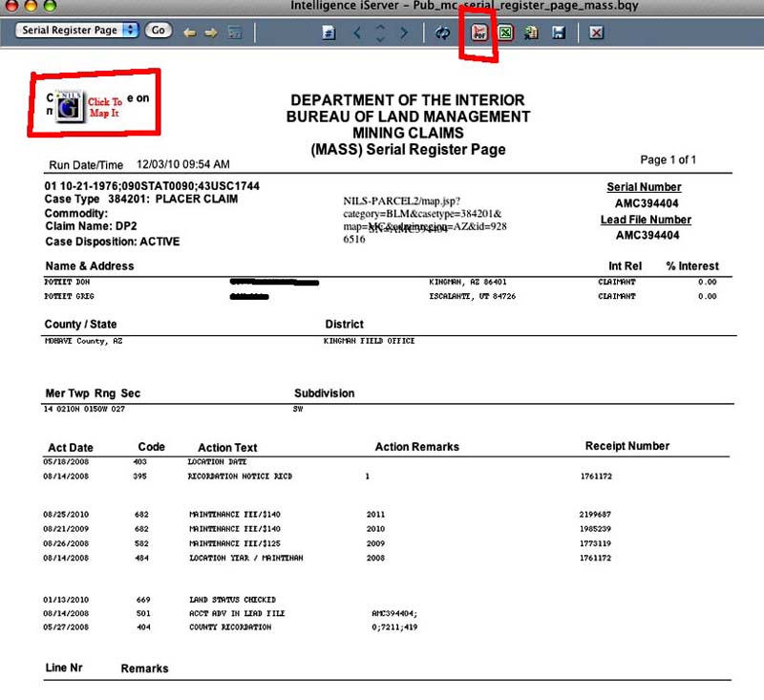The height and width of the screenshot is (700, 764).
Task: Go back with the left yellow arrow
Action: coord(190,33)
